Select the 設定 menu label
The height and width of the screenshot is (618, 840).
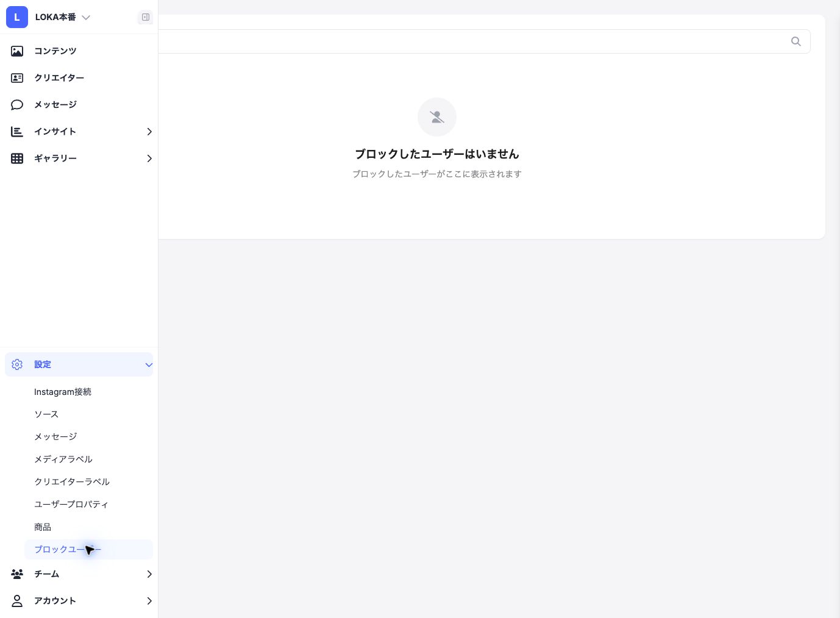coord(43,364)
